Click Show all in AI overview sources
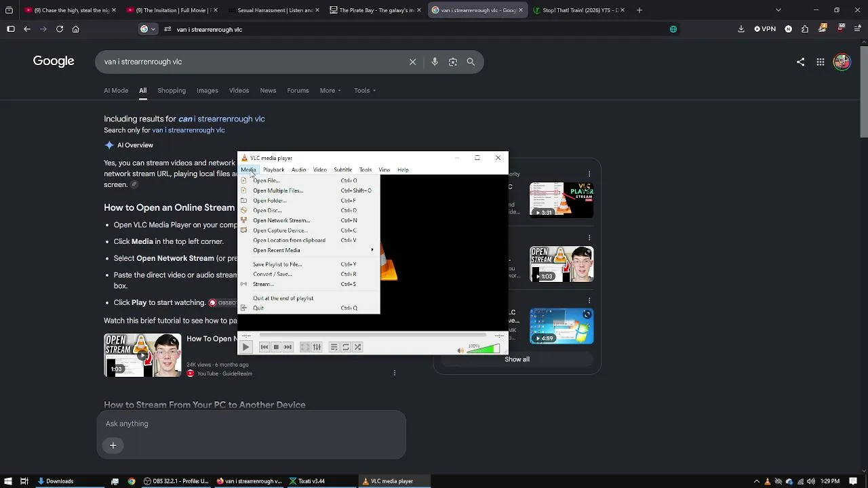The width and height of the screenshot is (868, 488). tap(517, 359)
